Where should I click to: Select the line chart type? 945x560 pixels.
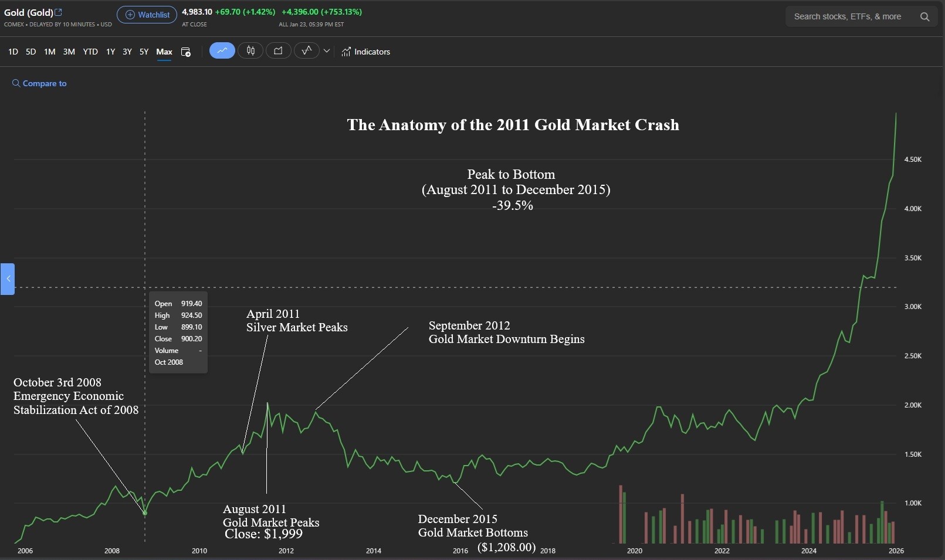[222, 51]
